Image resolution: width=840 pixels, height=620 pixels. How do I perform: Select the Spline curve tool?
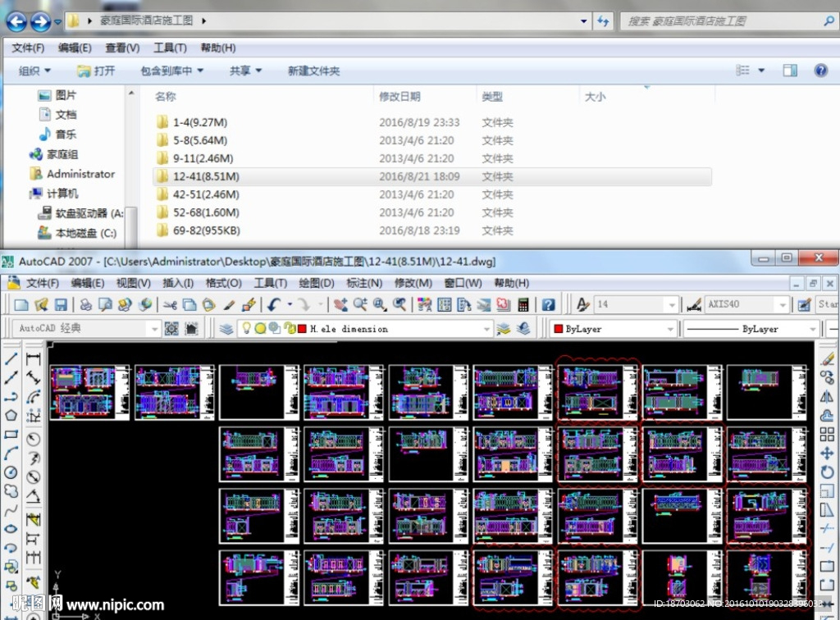(11, 510)
